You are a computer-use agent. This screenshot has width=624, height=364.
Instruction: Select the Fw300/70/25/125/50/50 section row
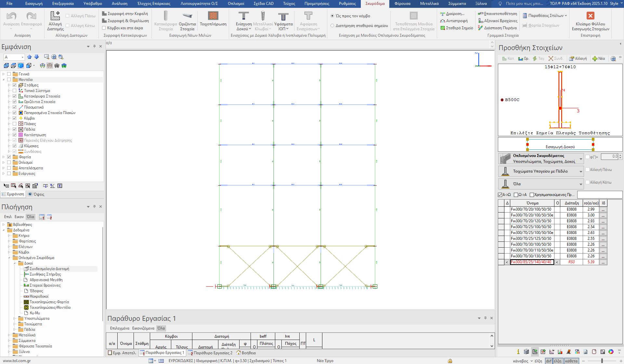click(x=531, y=239)
